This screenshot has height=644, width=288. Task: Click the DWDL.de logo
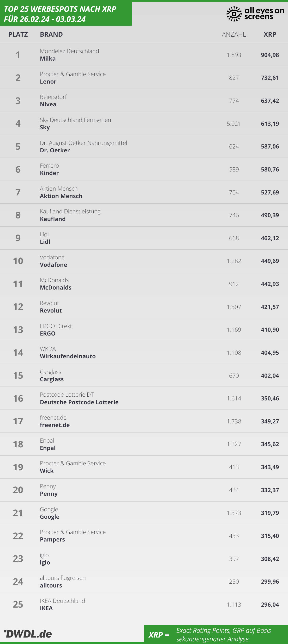point(28,634)
